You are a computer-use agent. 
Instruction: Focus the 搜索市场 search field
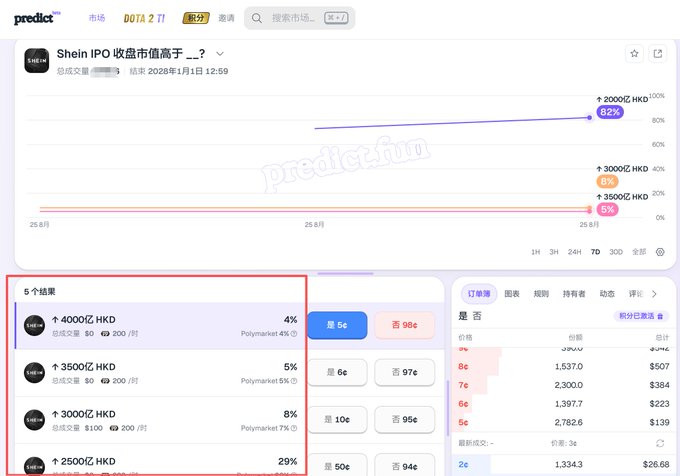300,18
